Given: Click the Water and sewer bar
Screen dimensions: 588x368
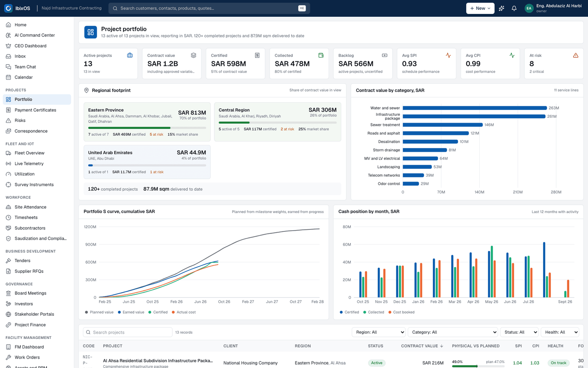Looking at the screenshot, I should pyautogui.click(x=475, y=108).
